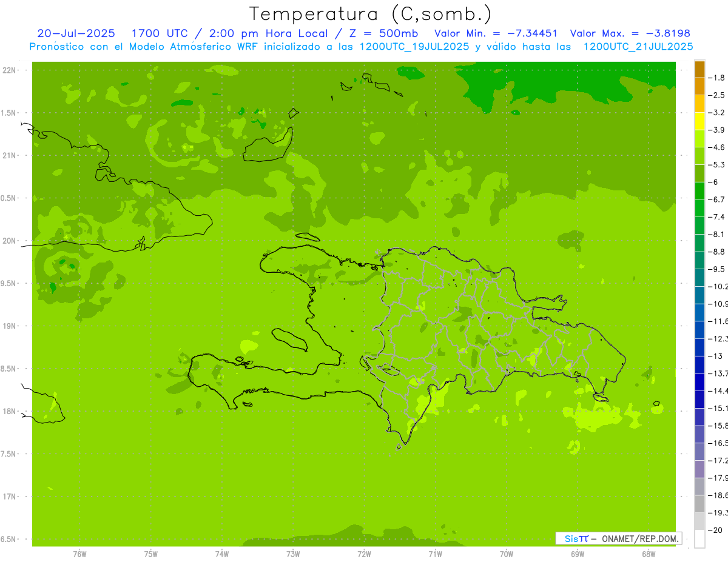Click the "73W" longitude label
The width and height of the screenshot is (728, 562).
(293, 554)
